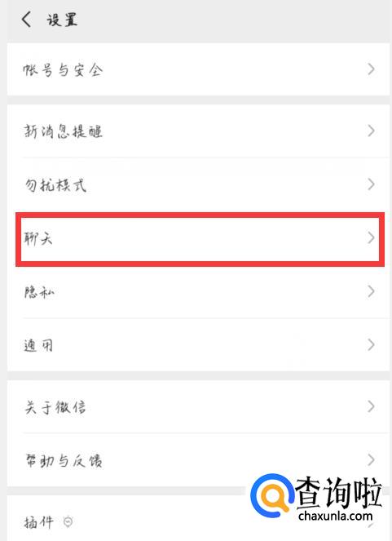
Task: Click the small badge icon beside 插件
Action: pyautogui.click(x=68, y=521)
